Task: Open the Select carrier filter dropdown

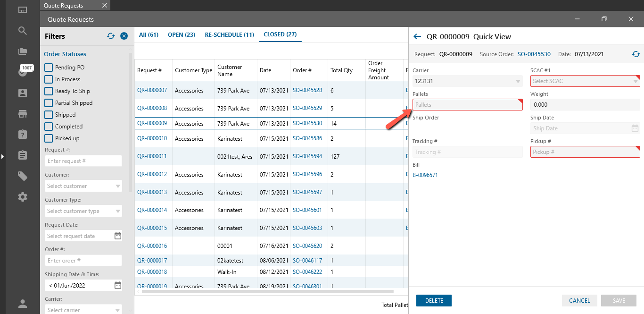Action: [83, 310]
